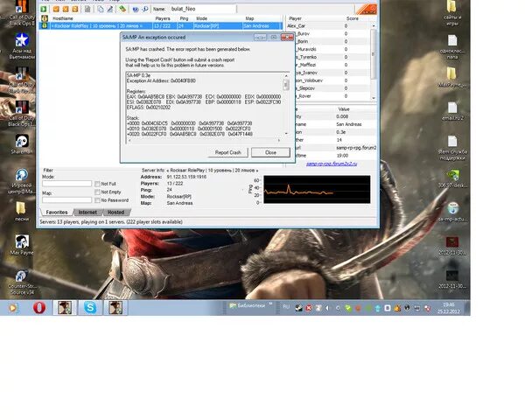The image size is (525, 420).
Task: Click the orange SA-MP logo in toolbar corner
Action: 367,9
